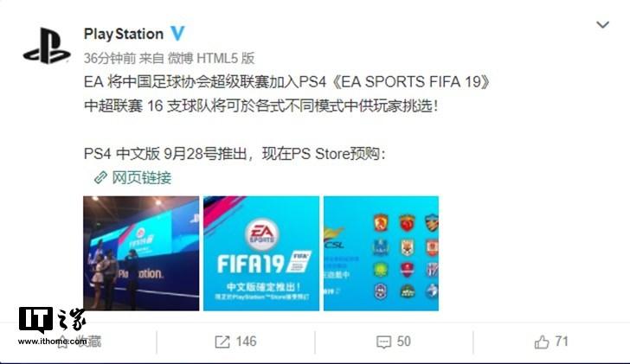Click the 36分钟前 timestamp
The image size is (630, 364).
110,59
